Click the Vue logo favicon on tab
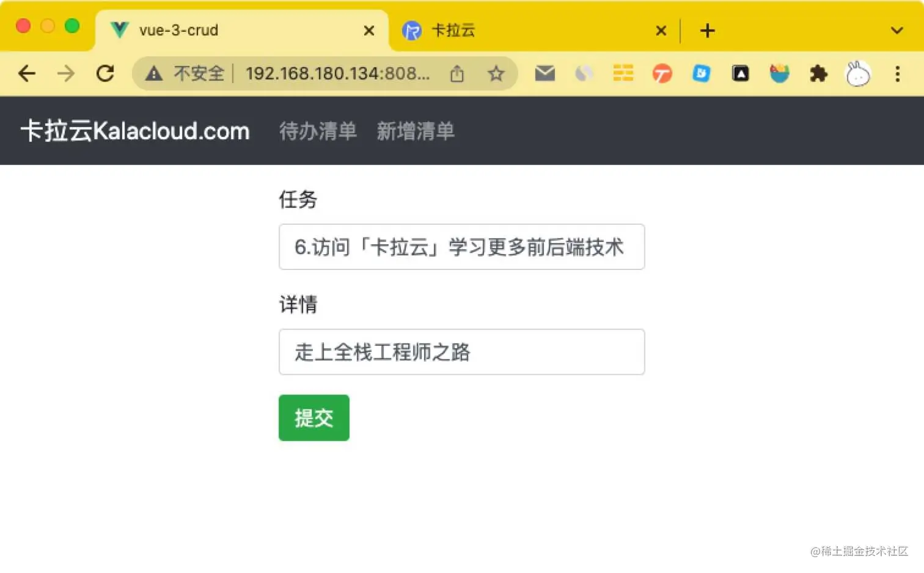The height and width of the screenshot is (573, 924). click(x=120, y=30)
